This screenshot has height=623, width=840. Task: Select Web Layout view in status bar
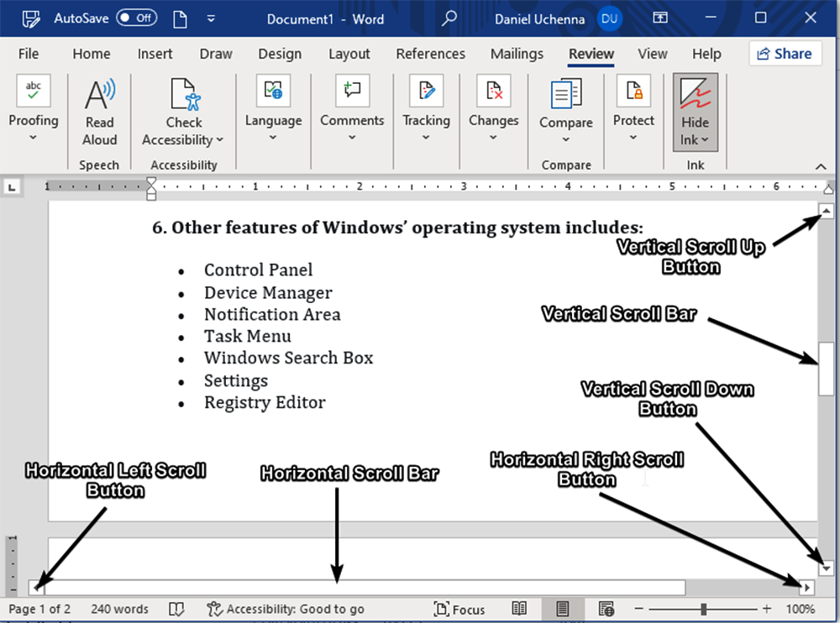coord(606,609)
